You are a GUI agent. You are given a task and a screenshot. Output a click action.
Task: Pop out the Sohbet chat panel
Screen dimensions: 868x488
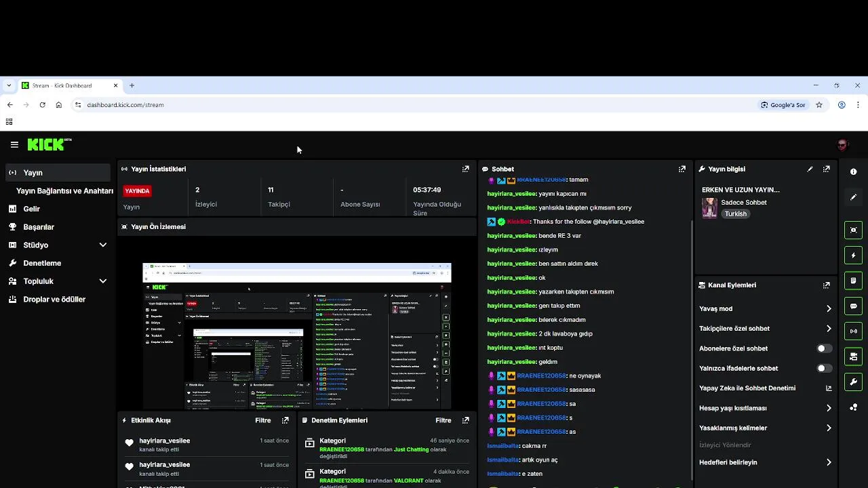[682, 169]
